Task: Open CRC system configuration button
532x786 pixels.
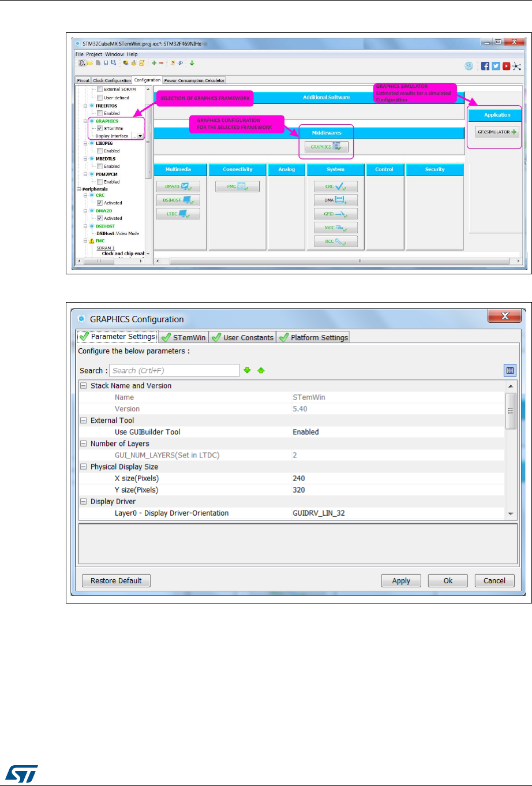Action: tap(336, 187)
